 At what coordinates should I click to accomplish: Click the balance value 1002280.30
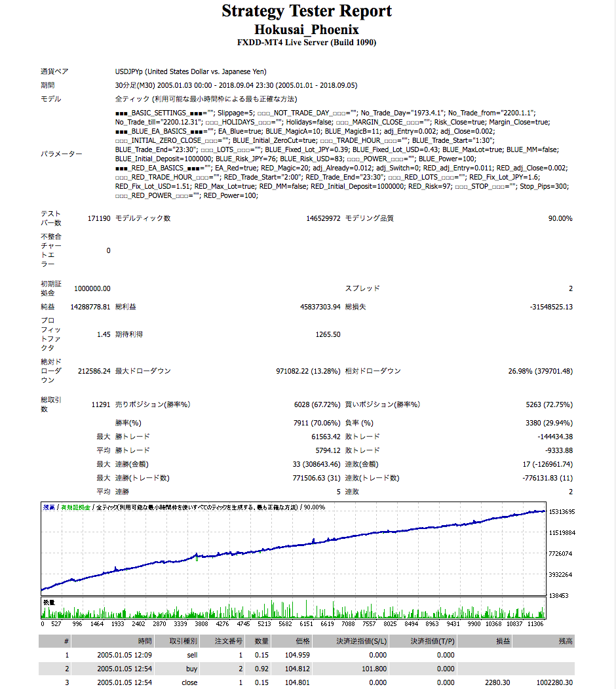point(554,682)
